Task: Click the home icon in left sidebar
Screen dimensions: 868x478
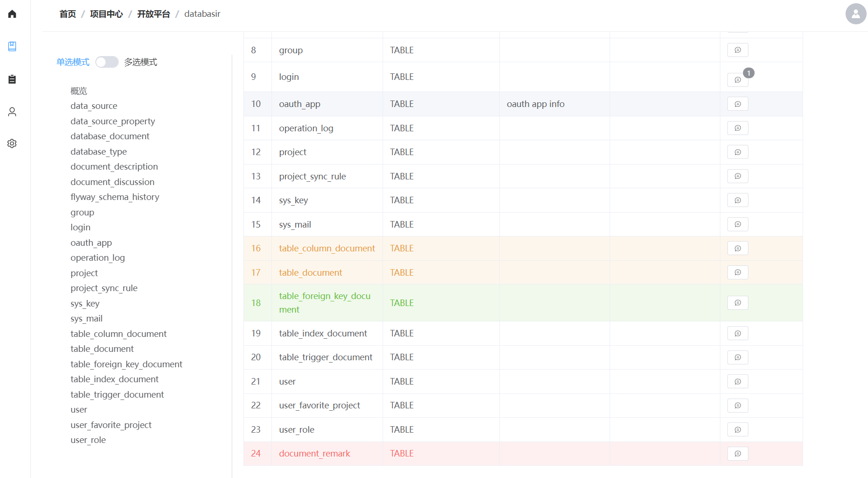Action: pos(12,14)
